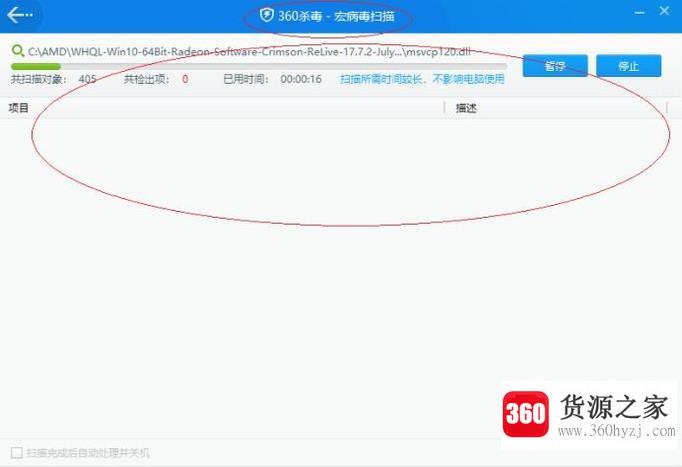Click the scanned objects count 405
This screenshot has width=682, height=467.
[x=87, y=79]
